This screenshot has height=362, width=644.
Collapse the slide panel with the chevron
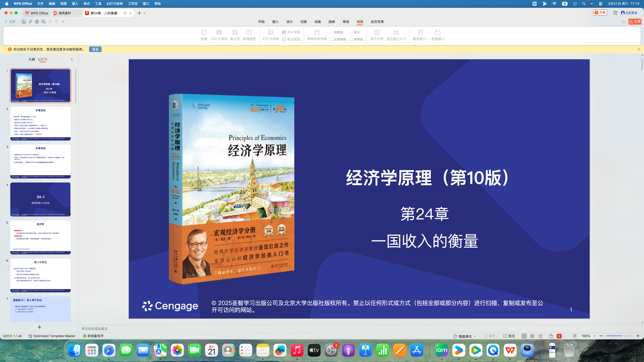72,59
